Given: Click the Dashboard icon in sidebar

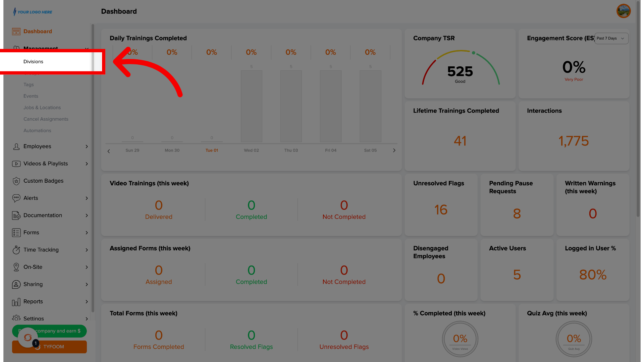Looking at the screenshot, I should coord(16,32).
